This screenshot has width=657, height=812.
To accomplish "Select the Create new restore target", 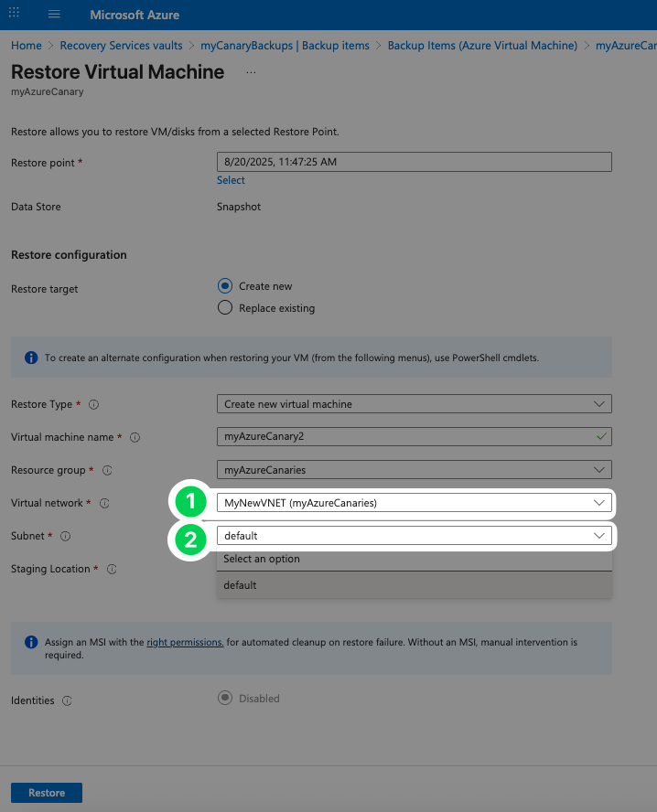I will coord(225,286).
